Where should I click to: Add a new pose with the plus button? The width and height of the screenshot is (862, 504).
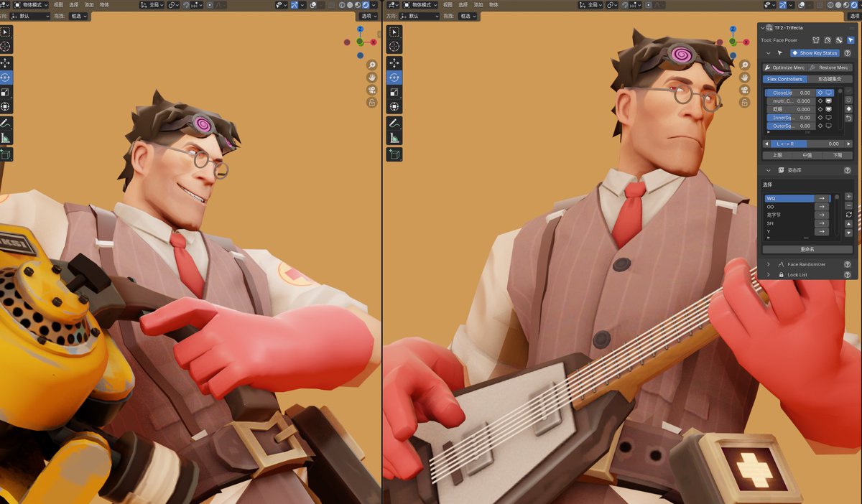[848, 196]
